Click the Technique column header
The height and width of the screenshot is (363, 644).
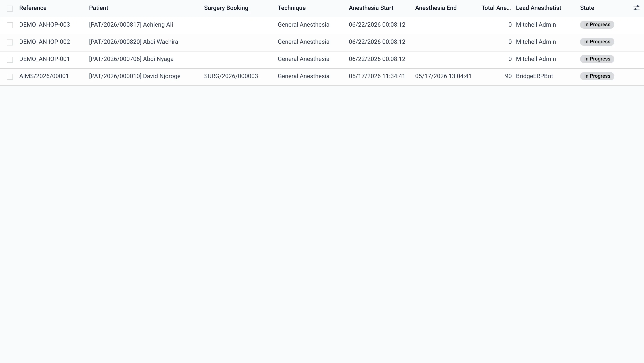tap(292, 8)
